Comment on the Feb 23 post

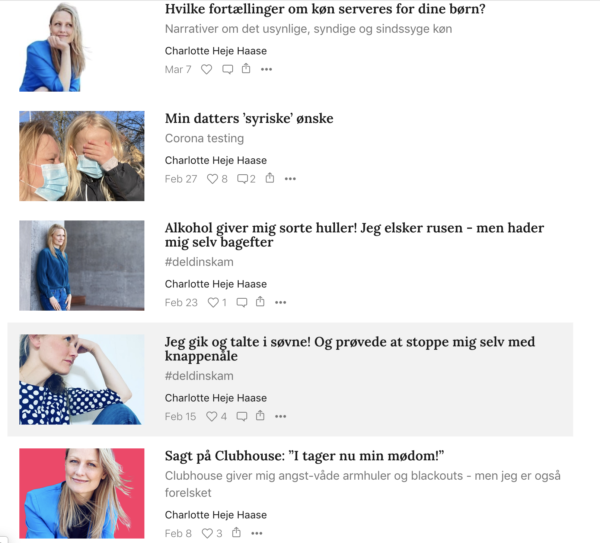tap(242, 302)
